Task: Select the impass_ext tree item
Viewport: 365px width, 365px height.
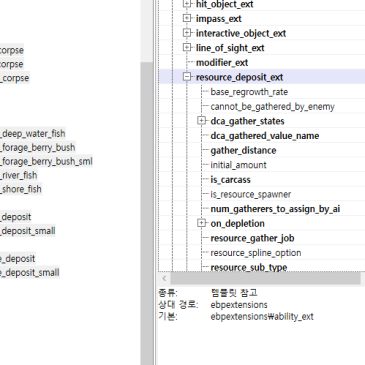Action: pyautogui.click(x=218, y=19)
